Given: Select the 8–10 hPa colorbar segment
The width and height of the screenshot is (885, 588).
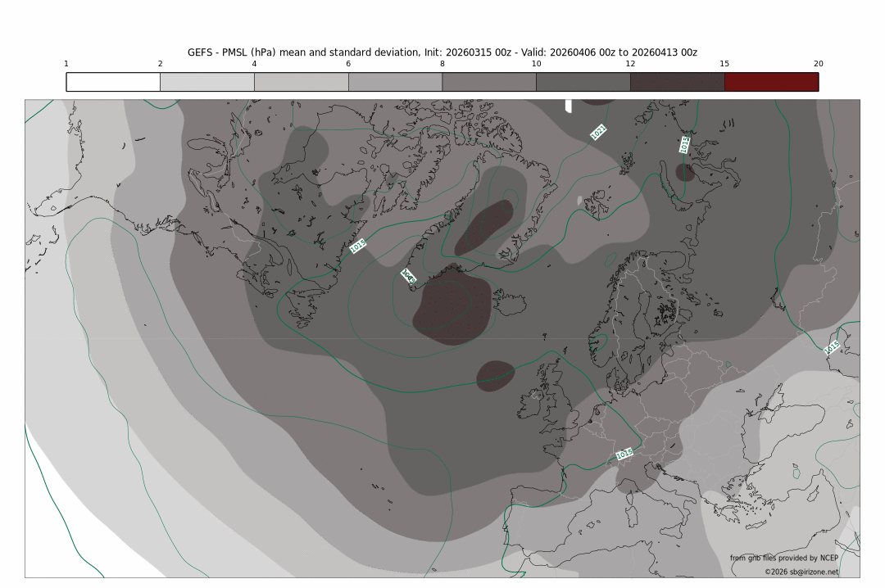Looking at the screenshot, I should click(x=489, y=82).
